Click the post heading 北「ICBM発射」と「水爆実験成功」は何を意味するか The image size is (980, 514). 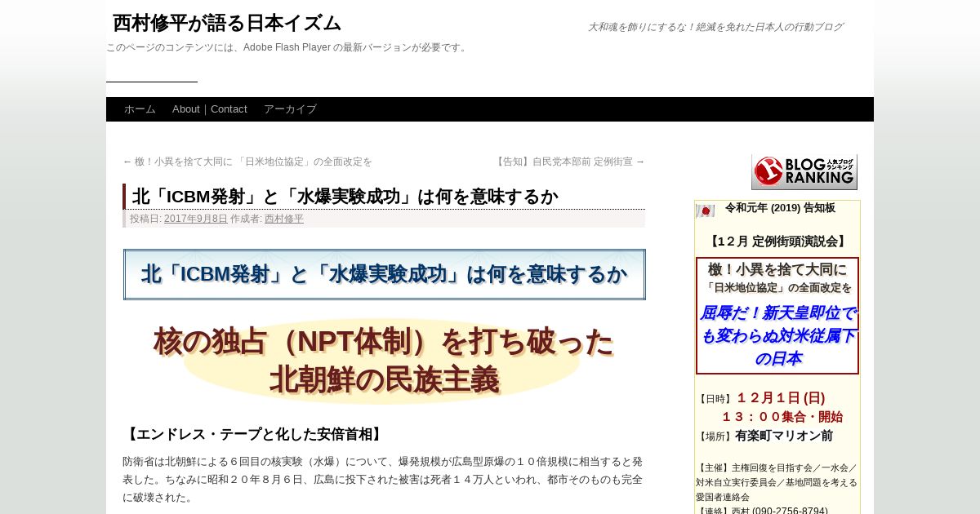click(345, 197)
